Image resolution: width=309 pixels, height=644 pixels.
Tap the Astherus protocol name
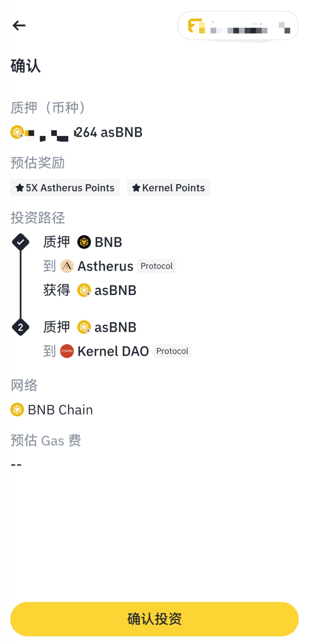click(x=105, y=266)
